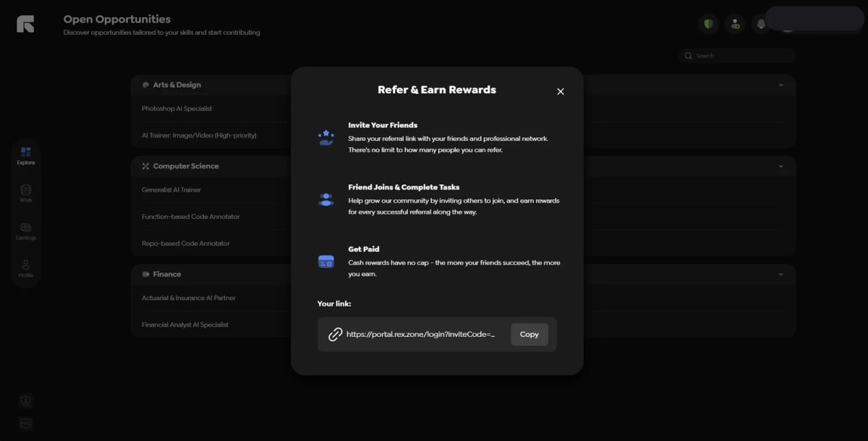The image size is (868, 441).
Task: Click the Friend Joins & Complete Tasks people icon
Action: click(x=326, y=200)
